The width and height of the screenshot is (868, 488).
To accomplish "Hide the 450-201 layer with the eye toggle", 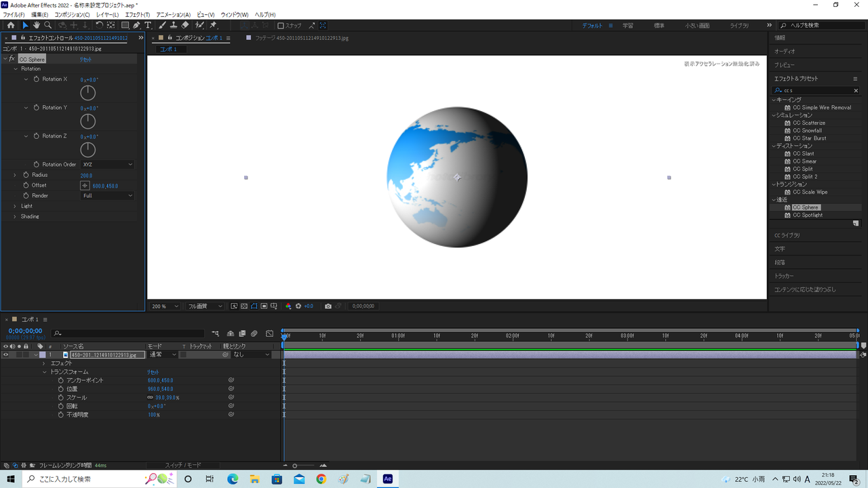I will tap(6, 354).
